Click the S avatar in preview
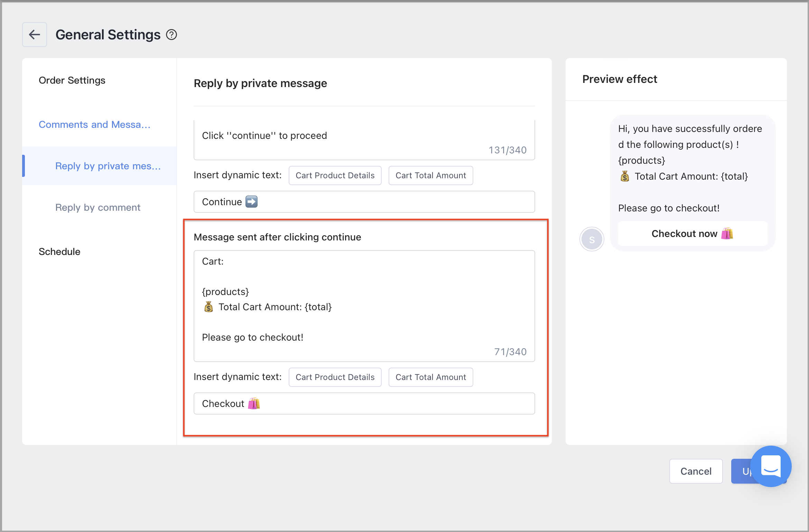 coord(592,239)
